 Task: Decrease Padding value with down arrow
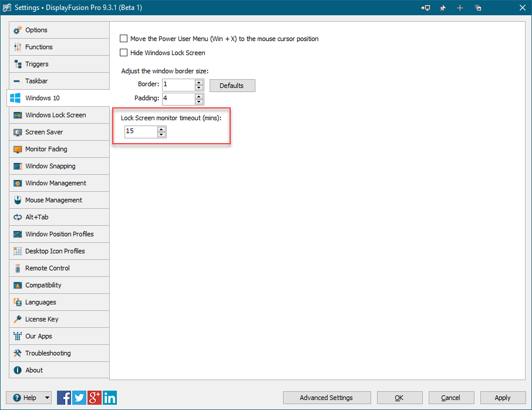coord(199,101)
